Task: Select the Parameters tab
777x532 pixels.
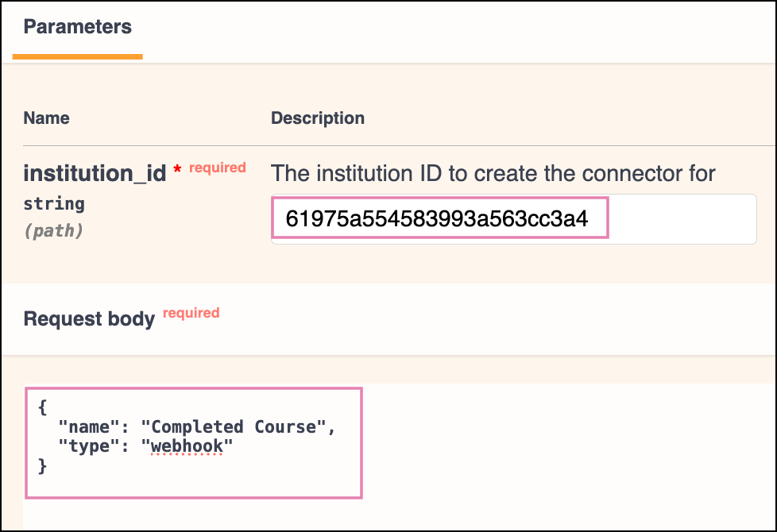Action: click(77, 27)
